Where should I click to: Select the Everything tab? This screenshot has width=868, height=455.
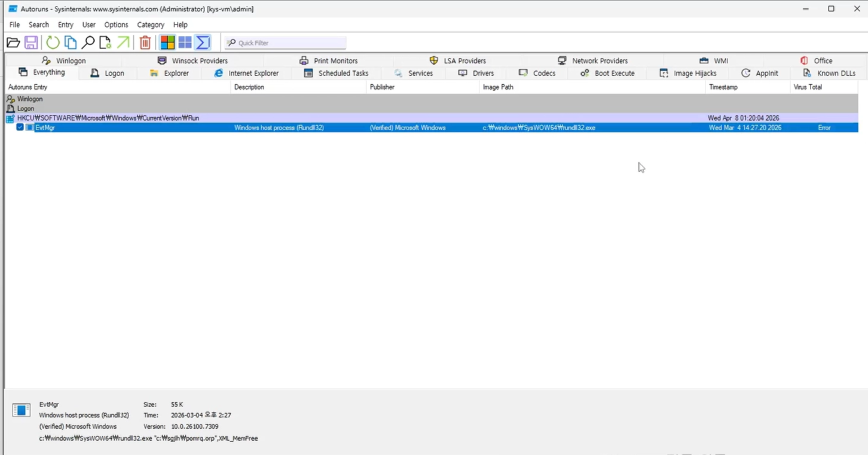point(42,72)
